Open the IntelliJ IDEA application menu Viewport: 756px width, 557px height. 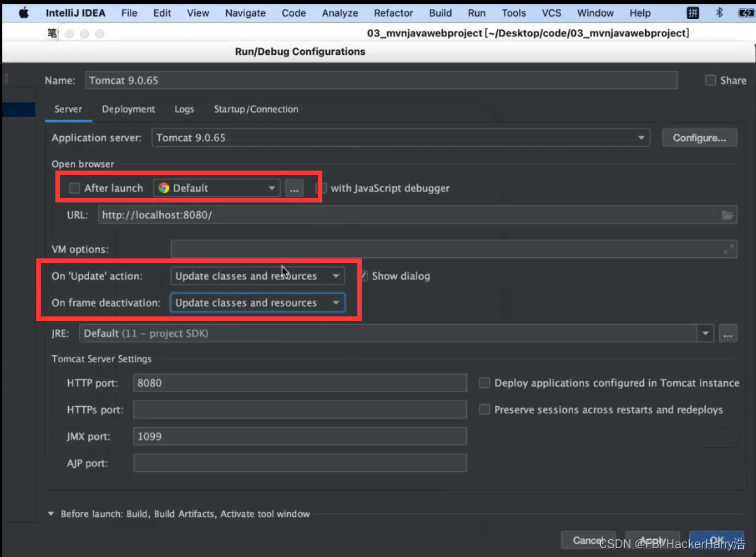(x=75, y=13)
